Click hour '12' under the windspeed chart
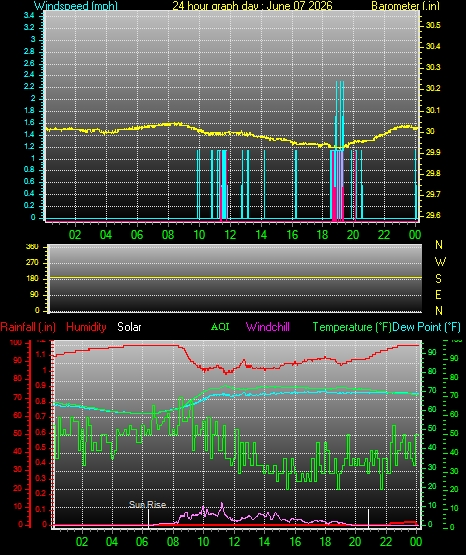Image resolution: width=466 pixels, height=555 pixels. coord(230,235)
